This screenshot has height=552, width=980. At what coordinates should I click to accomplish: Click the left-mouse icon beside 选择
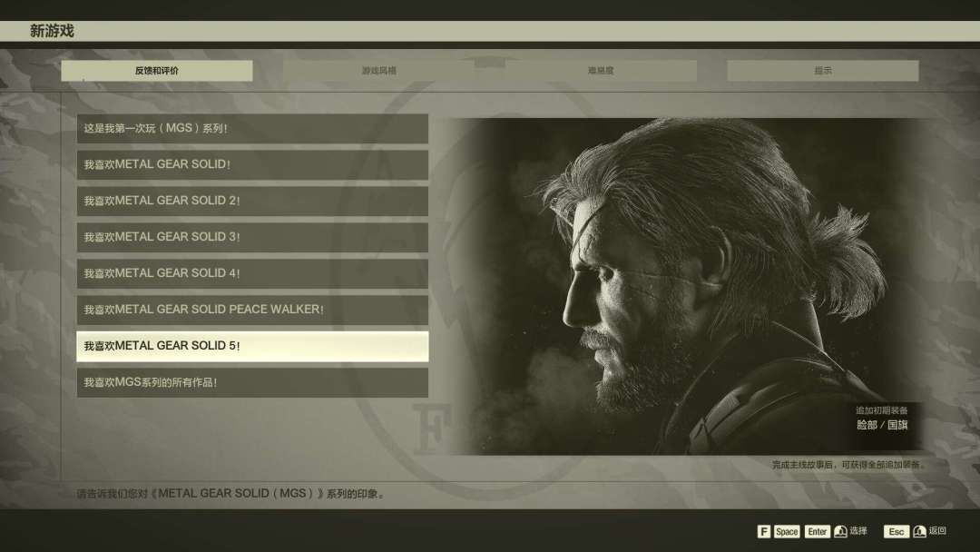(840, 531)
